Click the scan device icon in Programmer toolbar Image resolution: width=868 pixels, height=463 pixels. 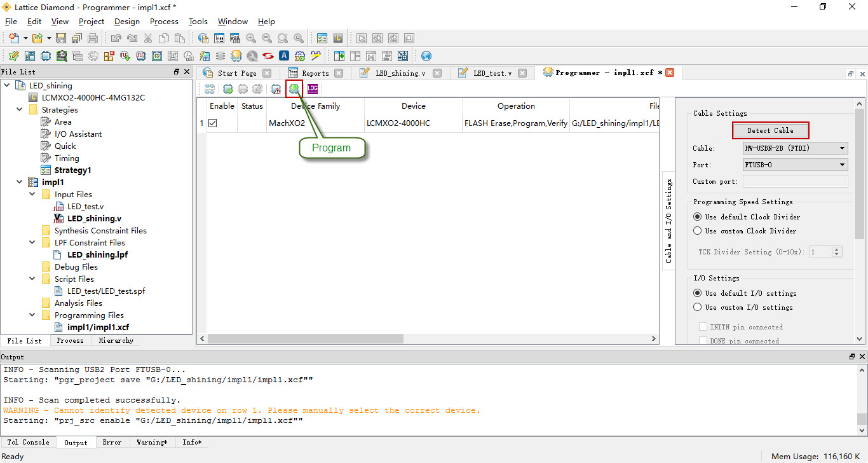pos(209,89)
